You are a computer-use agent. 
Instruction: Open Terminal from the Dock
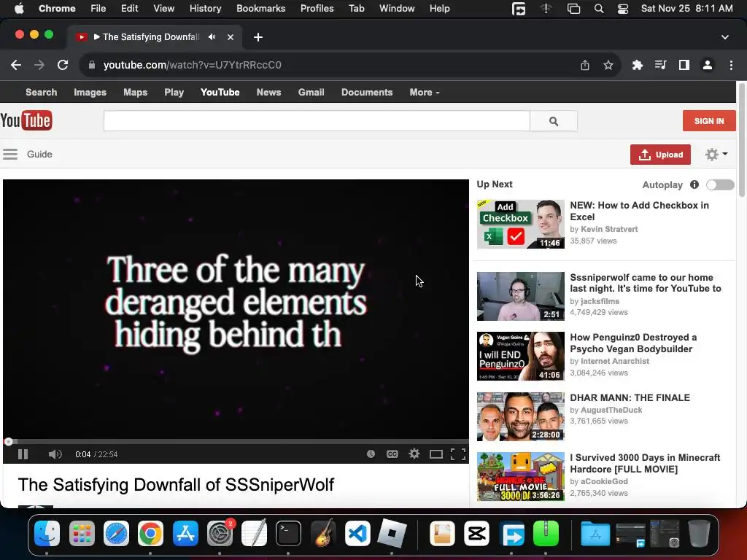288,533
